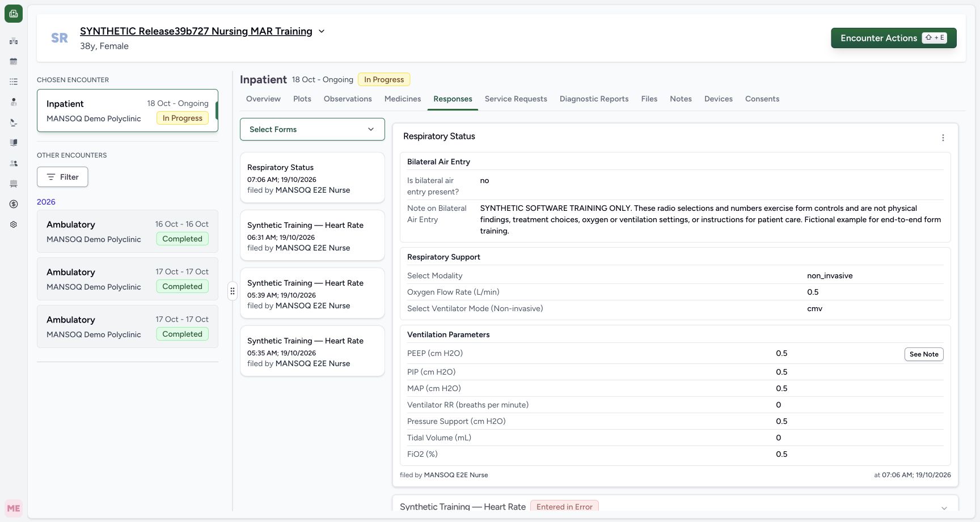The height and width of the screenshot is (522, 980).
Task: Open the calendar icon in the sidebar
Action: click(14, 61)
